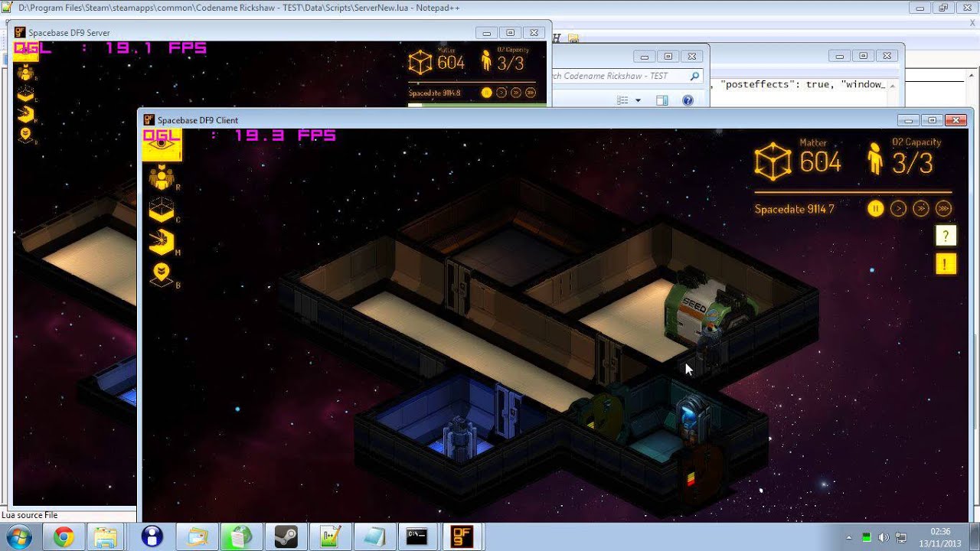Select the Roster icon in Server window

25,73
